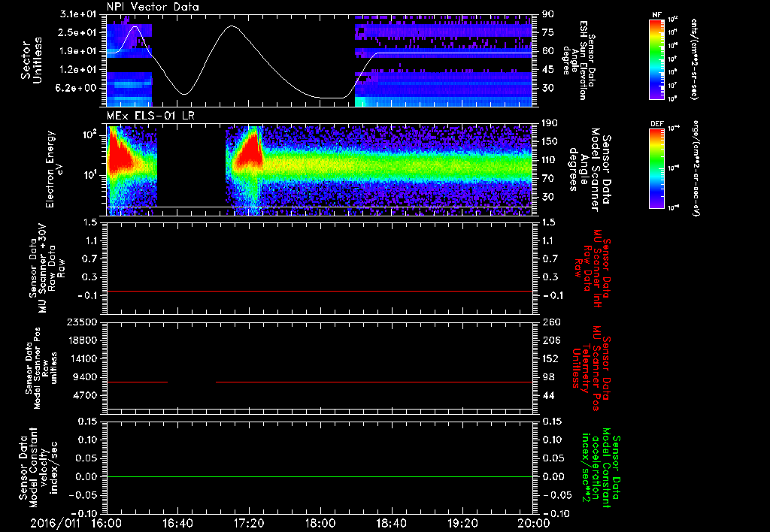Click the "14100" Scanner Pos tick label
The image size is (770, 532).
82,358
